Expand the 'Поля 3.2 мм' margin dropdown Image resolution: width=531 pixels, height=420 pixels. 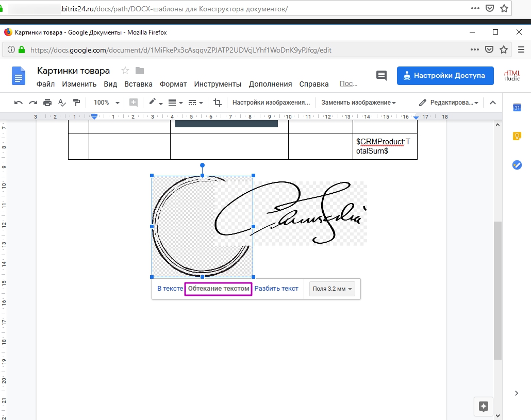[x=333, y=289]
